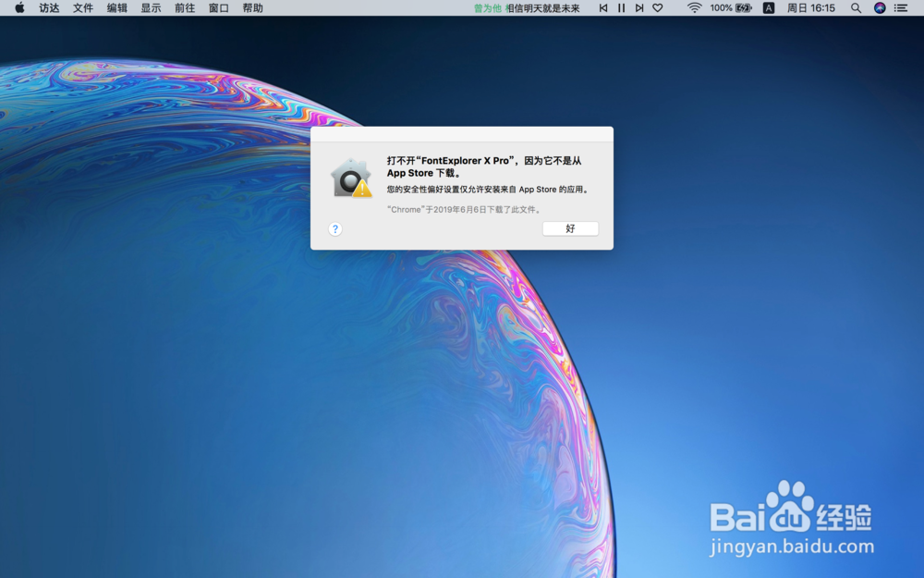This screenshot has height=578, width=924.
Task: Open the Wi-Fi status menu
Action: tap(694, 7)
